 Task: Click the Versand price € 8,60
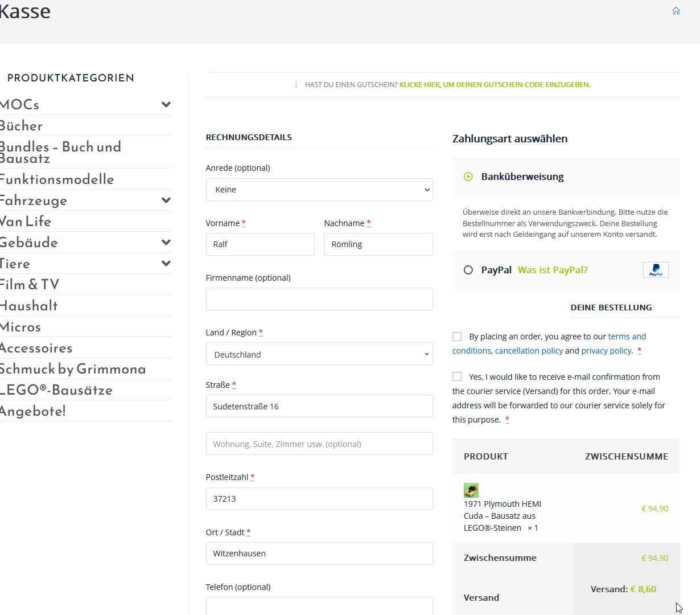643,589
